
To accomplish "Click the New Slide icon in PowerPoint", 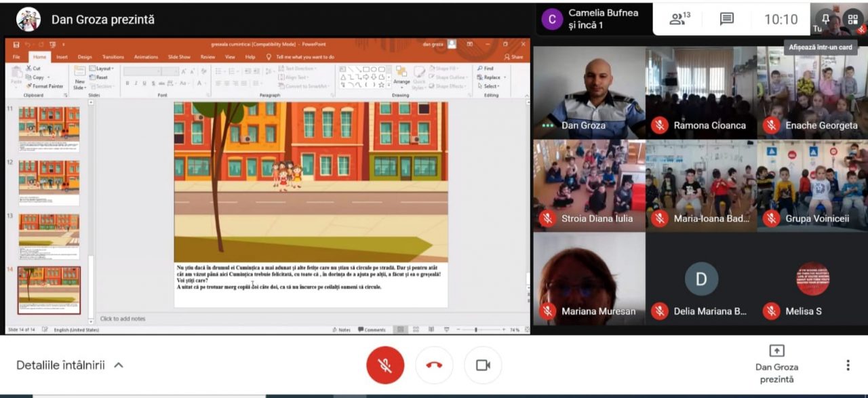I will [x=80, y=77].
